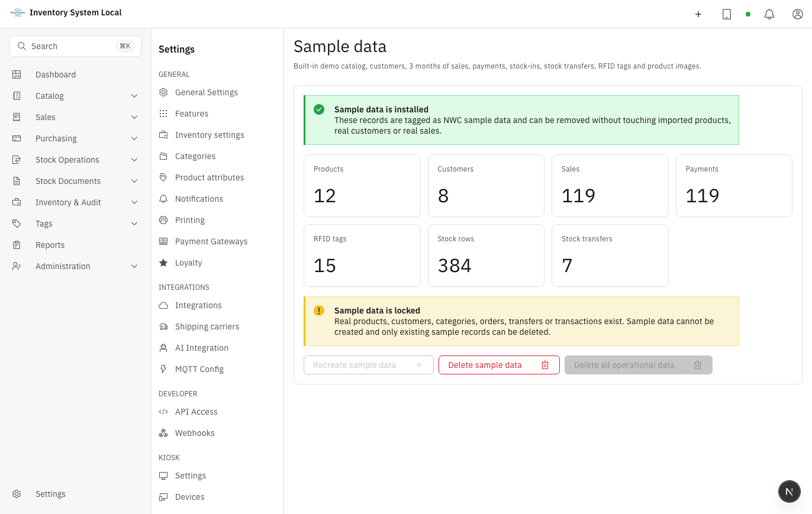Click Delete all operational data button
The image size is (812, 514).
639,365
